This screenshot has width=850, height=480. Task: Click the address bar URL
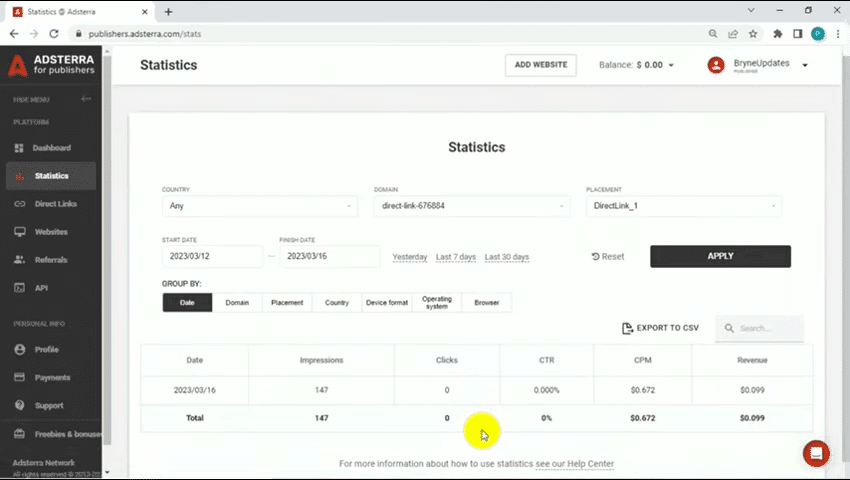145,34
